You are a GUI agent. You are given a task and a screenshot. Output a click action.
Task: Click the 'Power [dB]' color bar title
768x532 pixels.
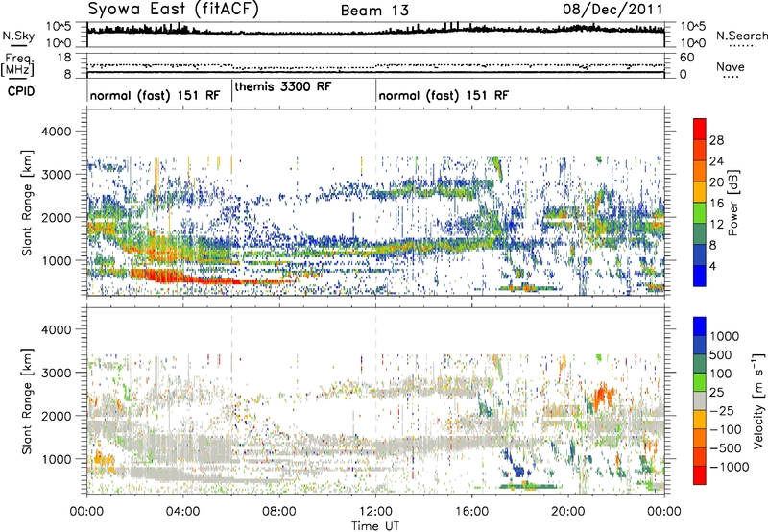point(732,203)
